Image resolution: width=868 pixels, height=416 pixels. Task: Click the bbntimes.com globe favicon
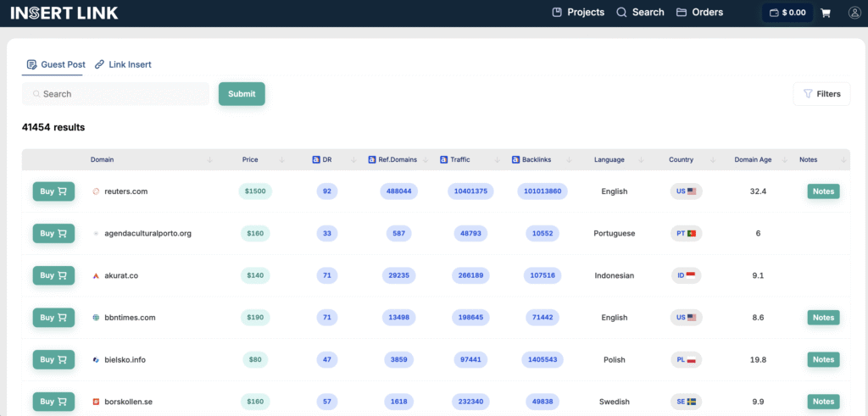[96, 318]
